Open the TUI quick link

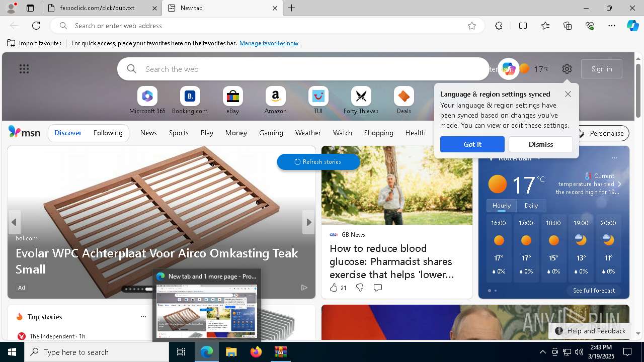[318, 101]
